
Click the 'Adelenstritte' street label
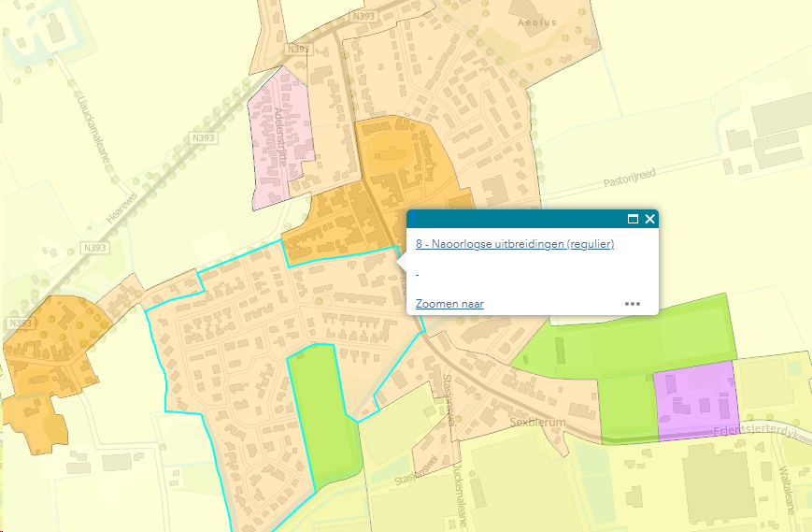point(280,137)
